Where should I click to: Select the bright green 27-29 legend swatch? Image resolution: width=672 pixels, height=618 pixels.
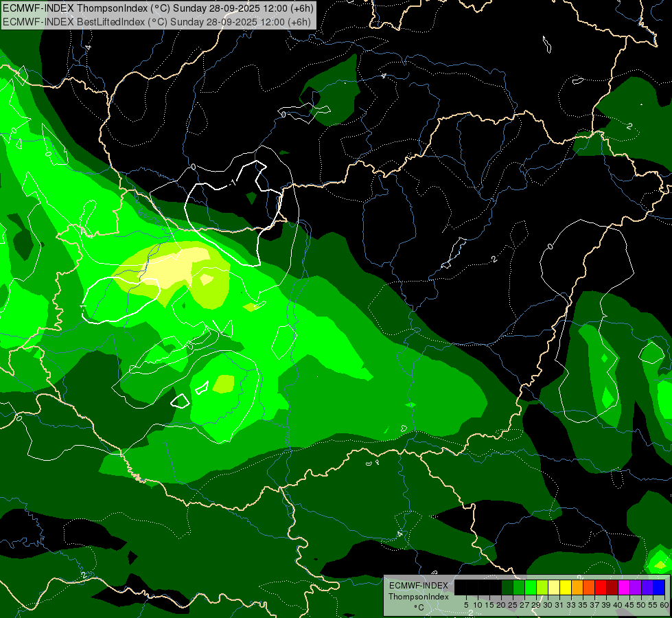coord(531,587)
